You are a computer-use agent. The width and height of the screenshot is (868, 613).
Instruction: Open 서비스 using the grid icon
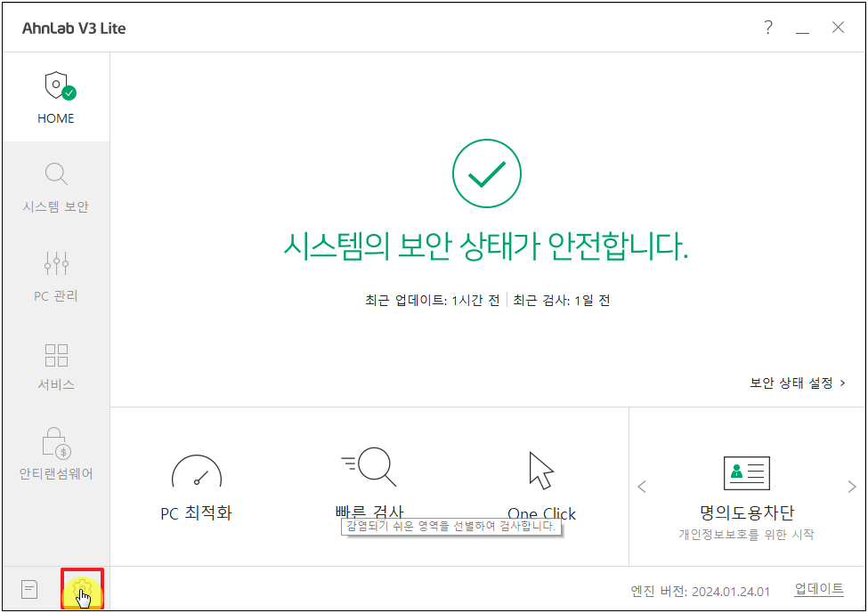pos(56,355)
